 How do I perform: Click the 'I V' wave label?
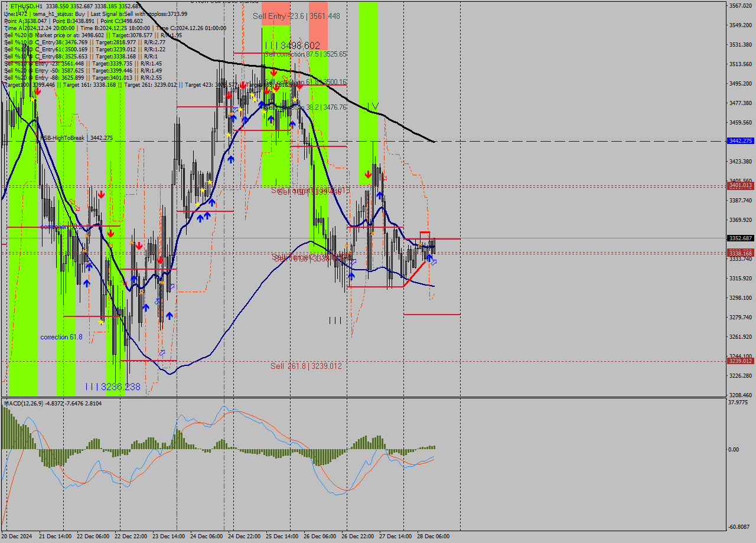click(372, 106)
